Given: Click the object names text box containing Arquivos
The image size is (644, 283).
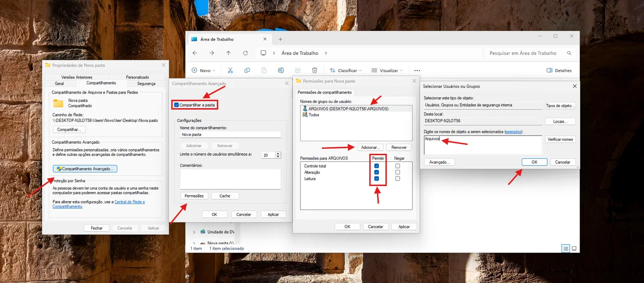Looking at the screenshot, I should [x=482, y=145].
